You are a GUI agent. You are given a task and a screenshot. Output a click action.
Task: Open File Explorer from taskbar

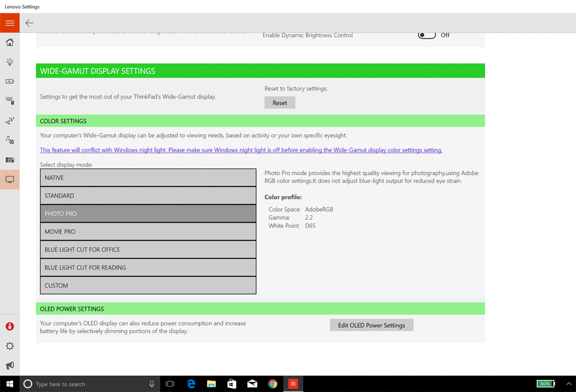click(211, 384)
